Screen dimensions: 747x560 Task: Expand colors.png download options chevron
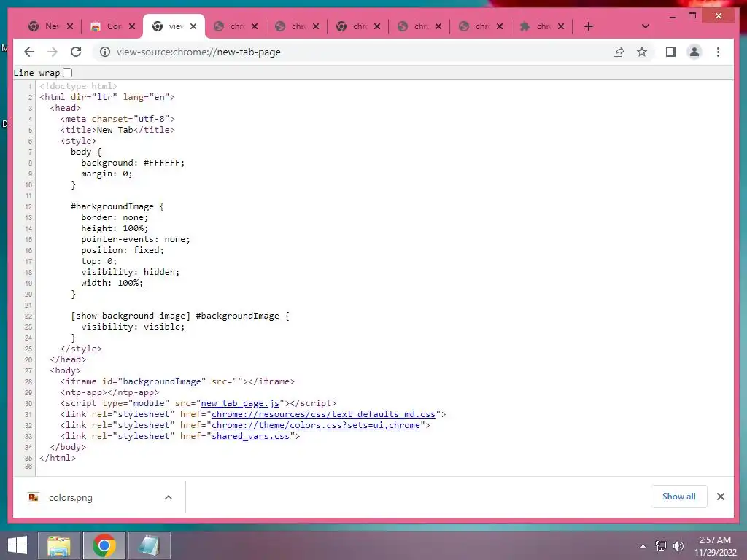[169, 497]
